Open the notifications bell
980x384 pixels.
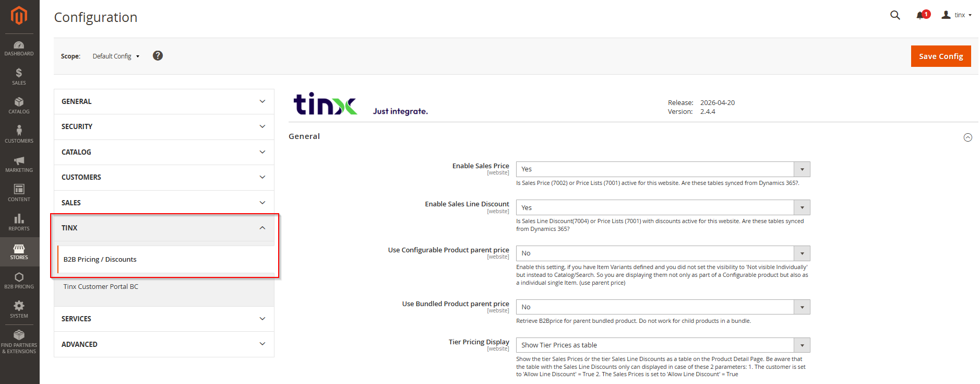coord(922,15)
